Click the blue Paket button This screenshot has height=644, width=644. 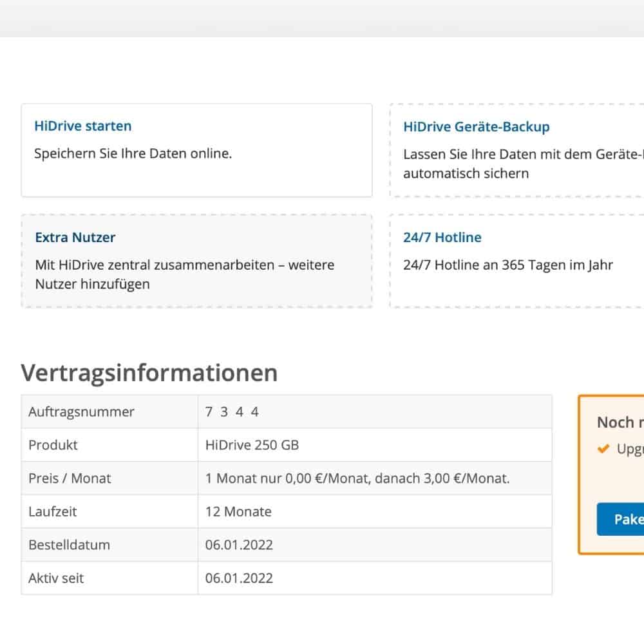click(x=621, y=519)
